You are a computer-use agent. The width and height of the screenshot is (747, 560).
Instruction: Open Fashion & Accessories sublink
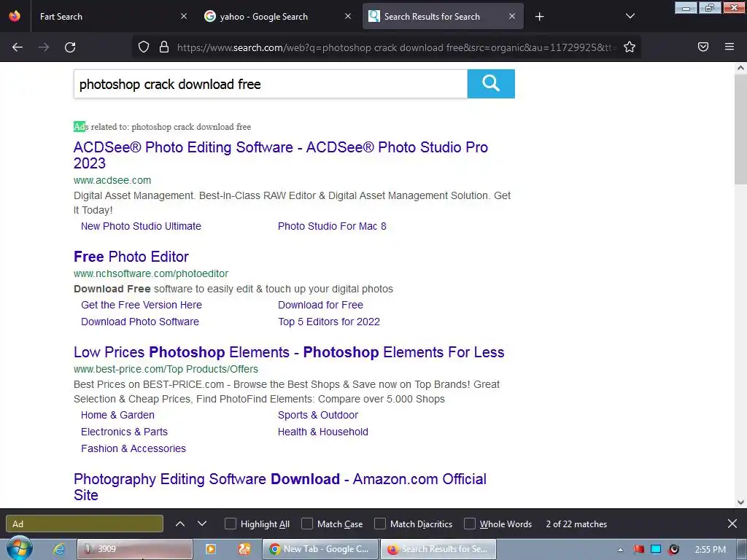tap(133, 448)
